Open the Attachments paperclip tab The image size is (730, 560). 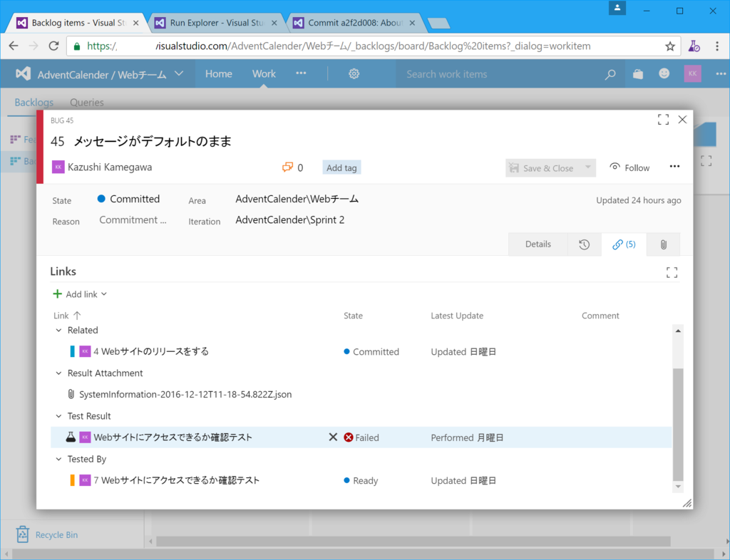click(x=663, y=244)
